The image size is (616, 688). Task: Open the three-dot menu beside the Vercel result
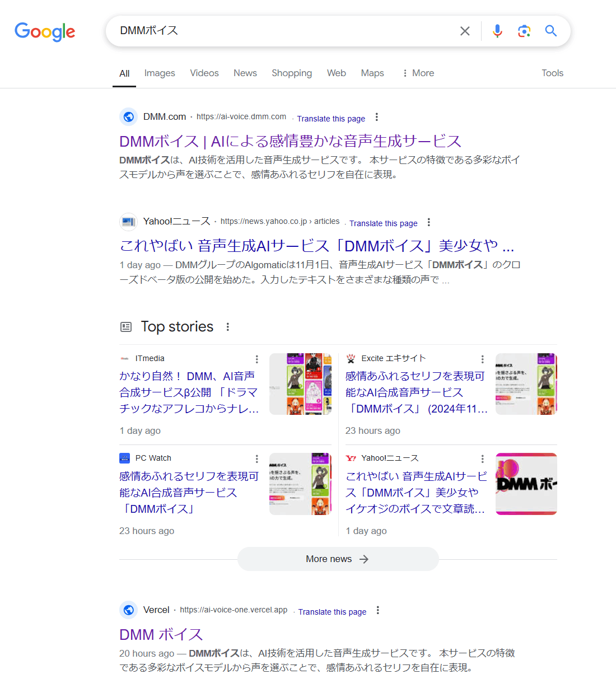coord(378,610)
